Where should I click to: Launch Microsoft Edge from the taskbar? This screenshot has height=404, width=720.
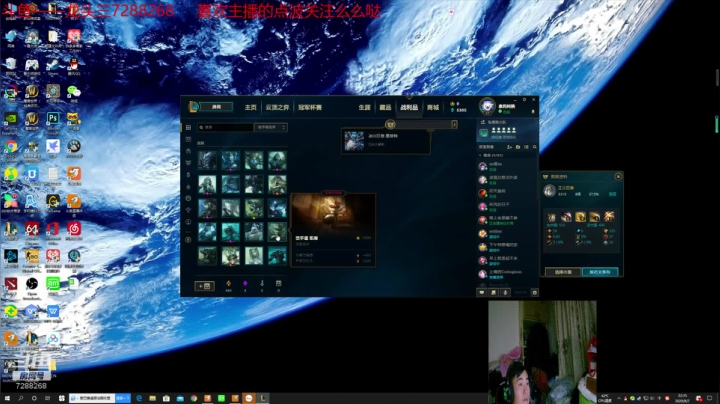click(x=139, y=398)
